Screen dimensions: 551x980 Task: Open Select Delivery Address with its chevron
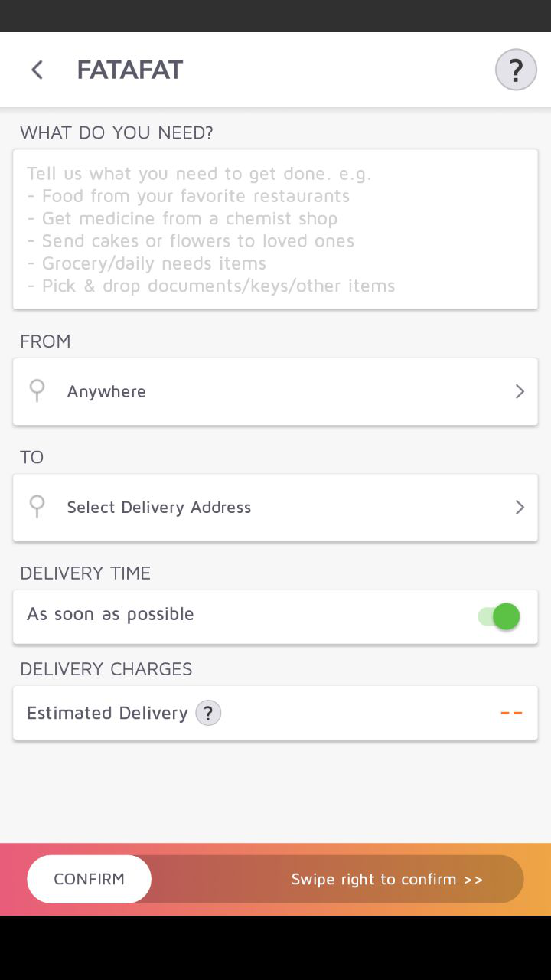tap(520, 507)
